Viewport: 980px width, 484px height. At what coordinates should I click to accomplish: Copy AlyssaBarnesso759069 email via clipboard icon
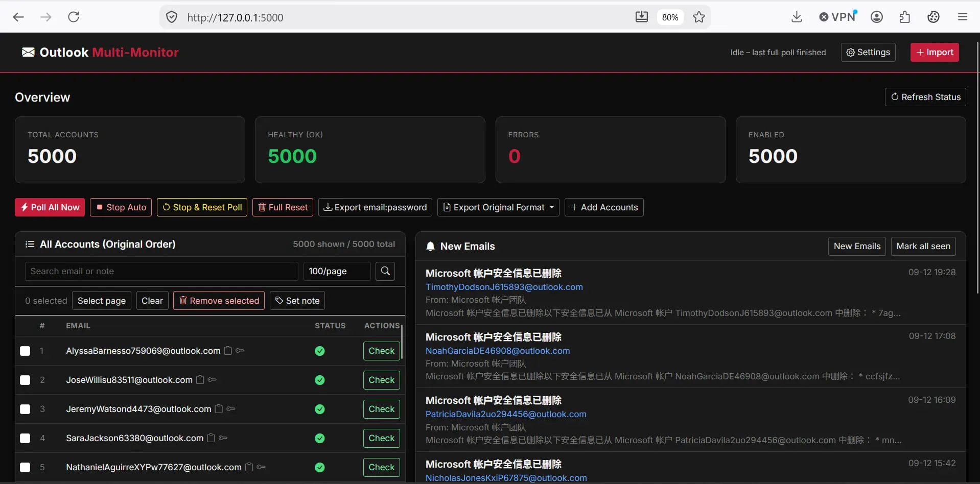coord(228,351)
